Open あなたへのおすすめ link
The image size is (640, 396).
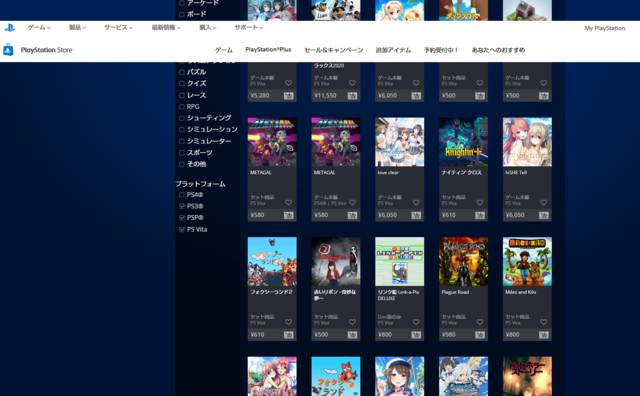pyautogui.click(x=498, y=50)
